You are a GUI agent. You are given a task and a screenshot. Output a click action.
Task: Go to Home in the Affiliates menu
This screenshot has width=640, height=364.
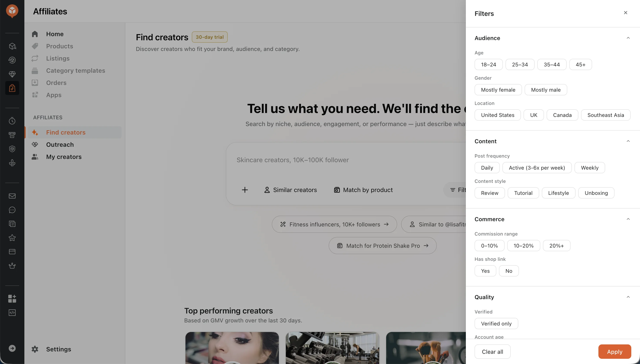[x=74, y=34]
